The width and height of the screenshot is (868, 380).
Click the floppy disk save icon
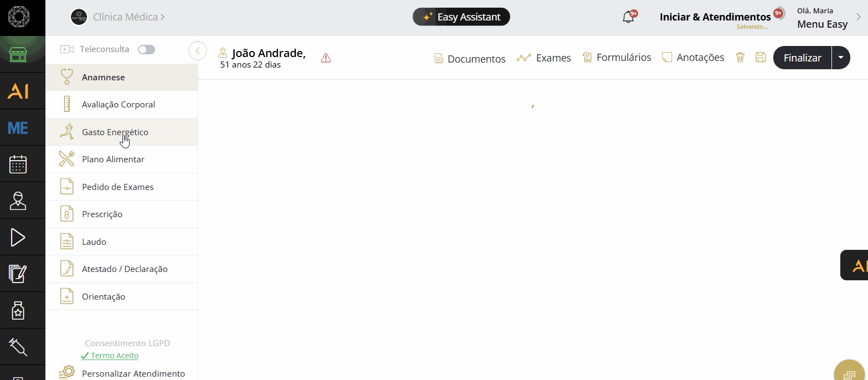[761, 57]
